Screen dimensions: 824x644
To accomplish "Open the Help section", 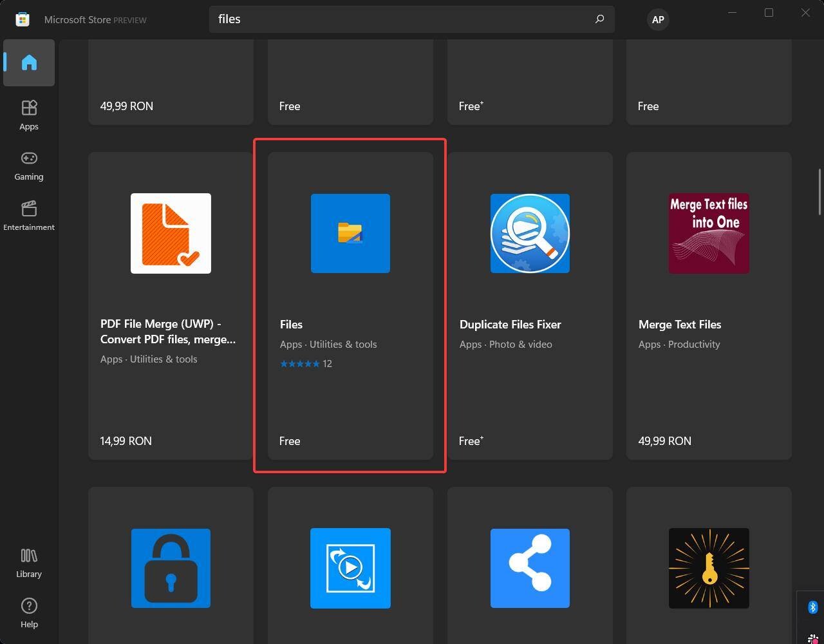I will click(28, 612).
